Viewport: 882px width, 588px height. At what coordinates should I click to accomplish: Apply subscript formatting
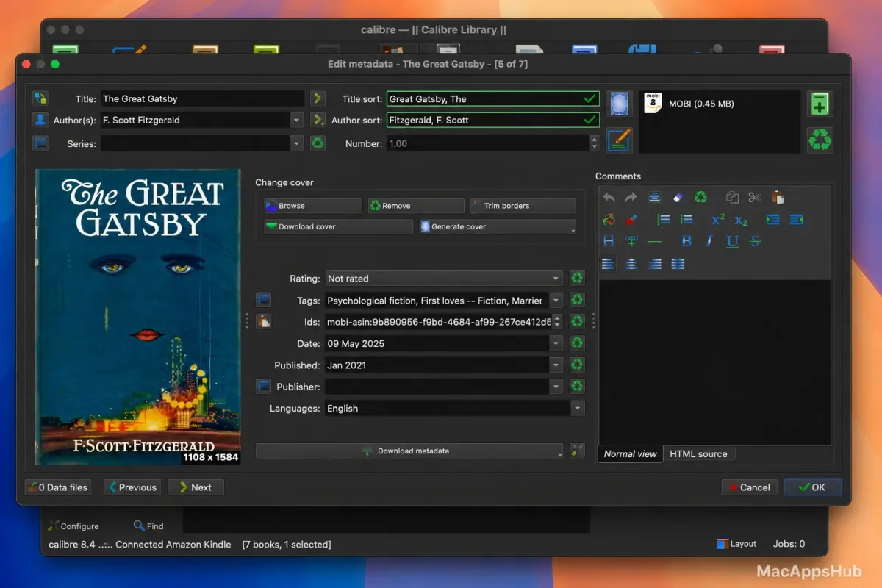tap(741, 219)
